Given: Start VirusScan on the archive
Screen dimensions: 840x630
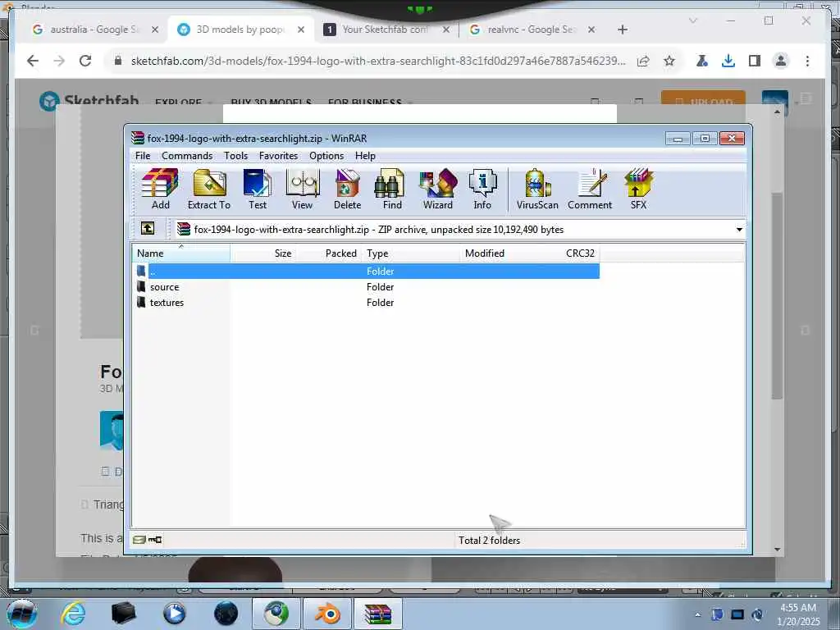Looking at the screenshot, I should (x=537, y=189).
